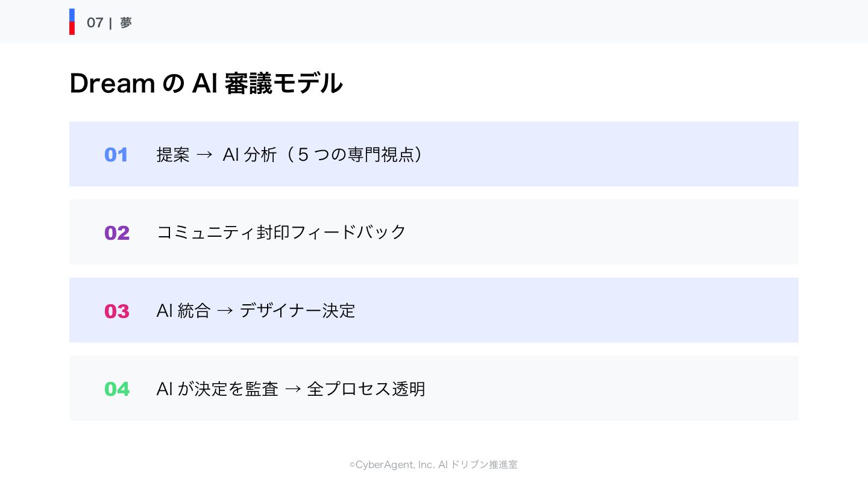Click the arrow between AI 統合 and デザイナー決定
The width and height of the screenshot is (868, 488).
[x=224, y=311]
